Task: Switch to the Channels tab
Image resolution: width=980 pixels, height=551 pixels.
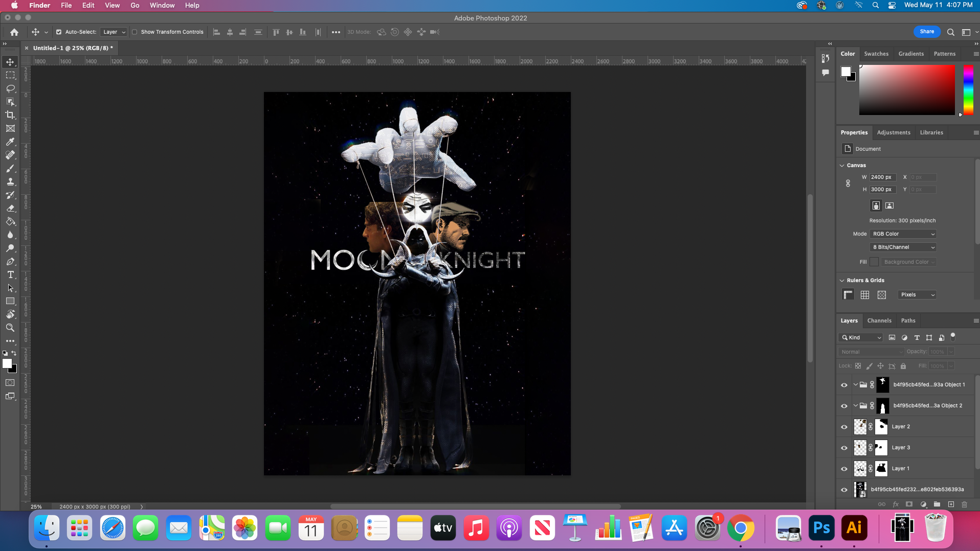Action: (x=879, y=321)
